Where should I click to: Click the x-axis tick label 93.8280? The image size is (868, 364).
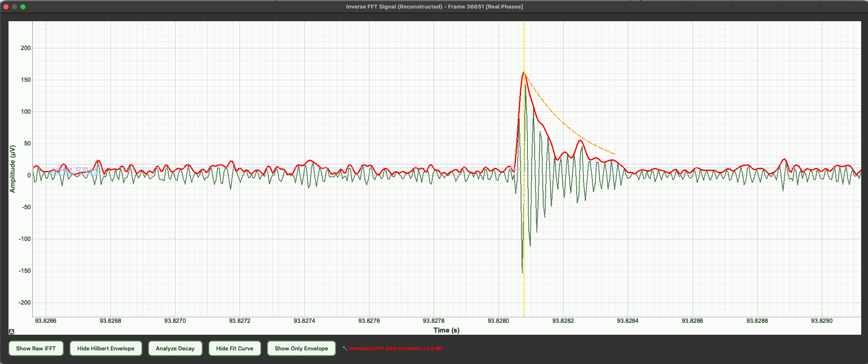point(498,321)
